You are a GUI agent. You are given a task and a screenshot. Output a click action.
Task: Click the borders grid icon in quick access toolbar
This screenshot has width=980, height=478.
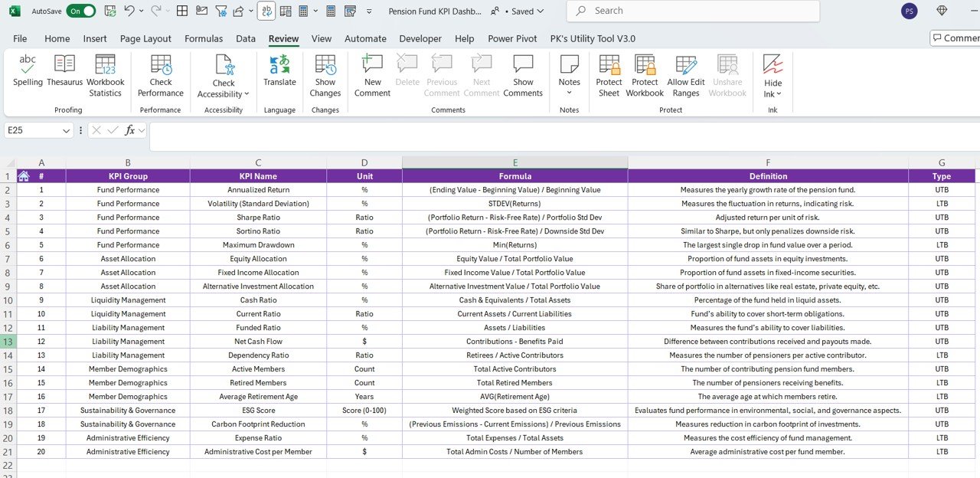click(182, 11)
